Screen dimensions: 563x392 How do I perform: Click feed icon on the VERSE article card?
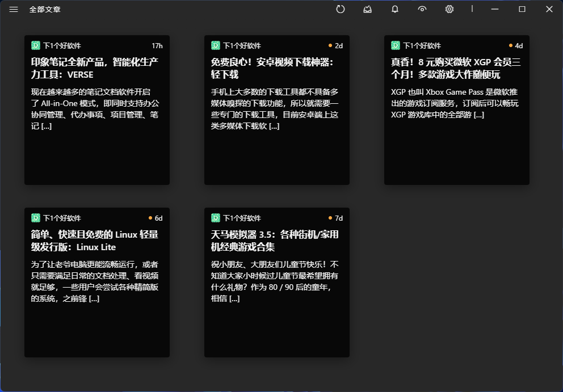click(35, 45)
